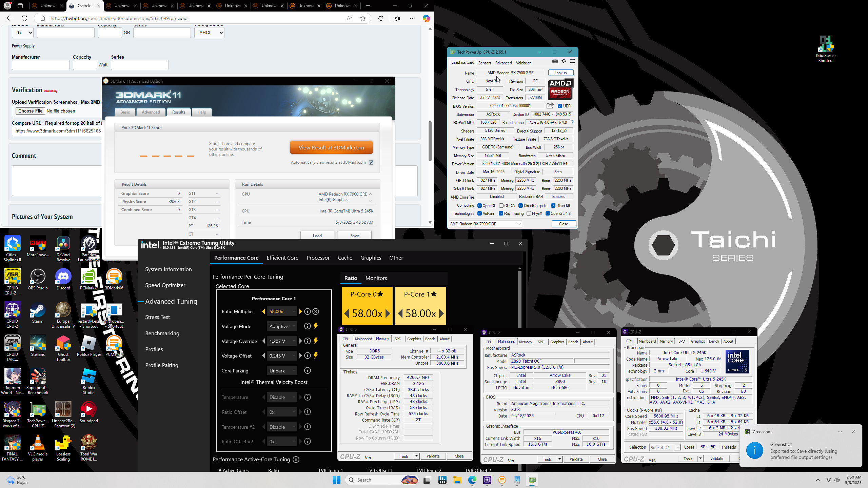Open the AHCI configuration dropdown
This screenshot has height=488, width=868.
(209, 33)
